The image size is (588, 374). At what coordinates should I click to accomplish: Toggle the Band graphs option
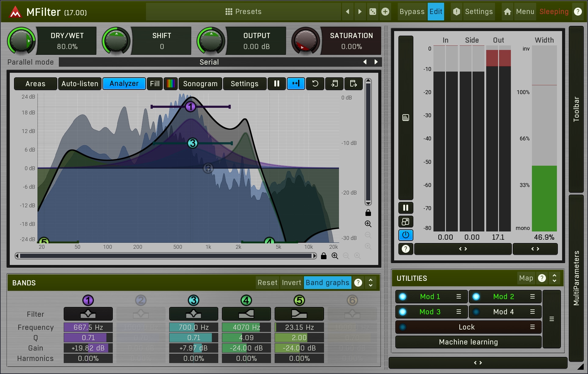pyautogui.click(x=327, y=283)
